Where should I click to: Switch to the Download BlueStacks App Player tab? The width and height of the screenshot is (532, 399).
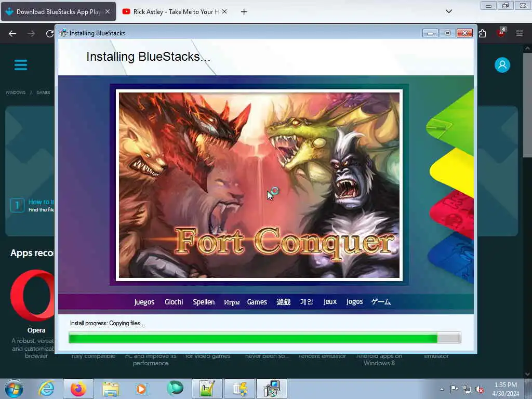click(x=58, y=11)
